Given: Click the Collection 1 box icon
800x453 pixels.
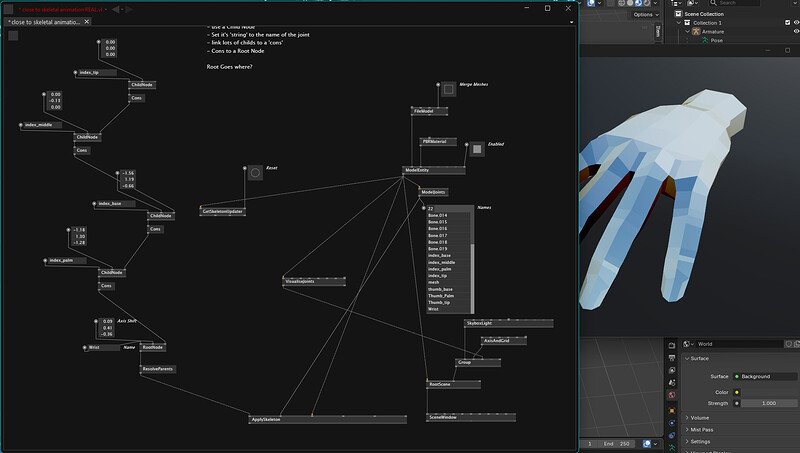Looking at the screenshot, I should coord(687,22).
